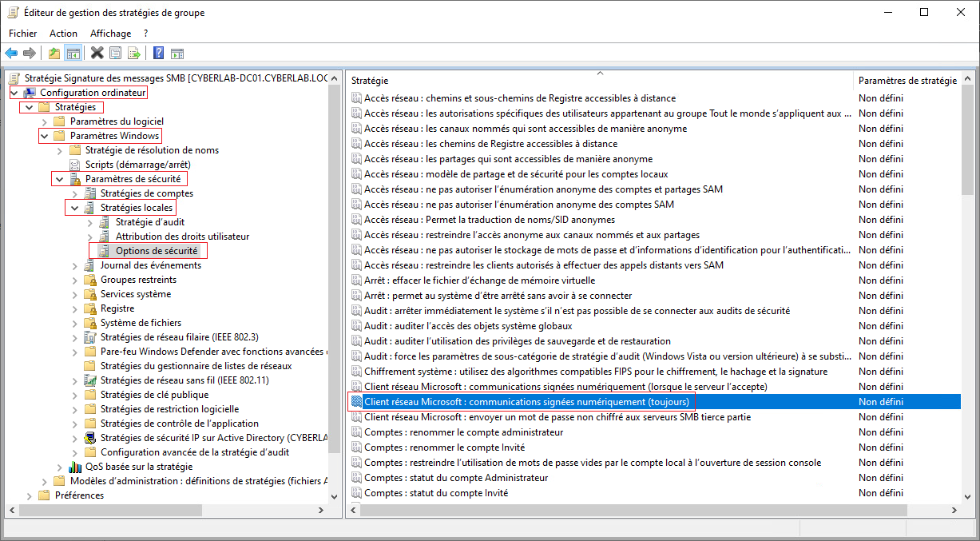Select 'Comptes : renommer le compte Invité' policy
The image size is (980, 541).
click(x=444, y=448)
